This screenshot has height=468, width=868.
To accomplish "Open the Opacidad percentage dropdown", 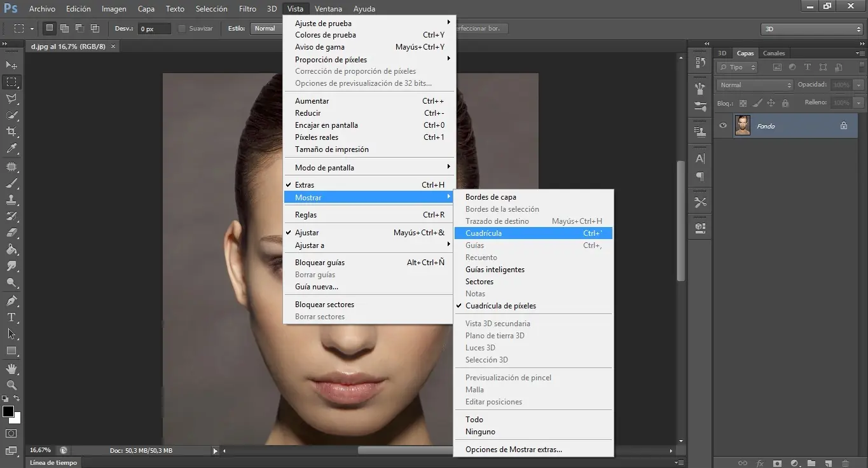I will point(859,84).
